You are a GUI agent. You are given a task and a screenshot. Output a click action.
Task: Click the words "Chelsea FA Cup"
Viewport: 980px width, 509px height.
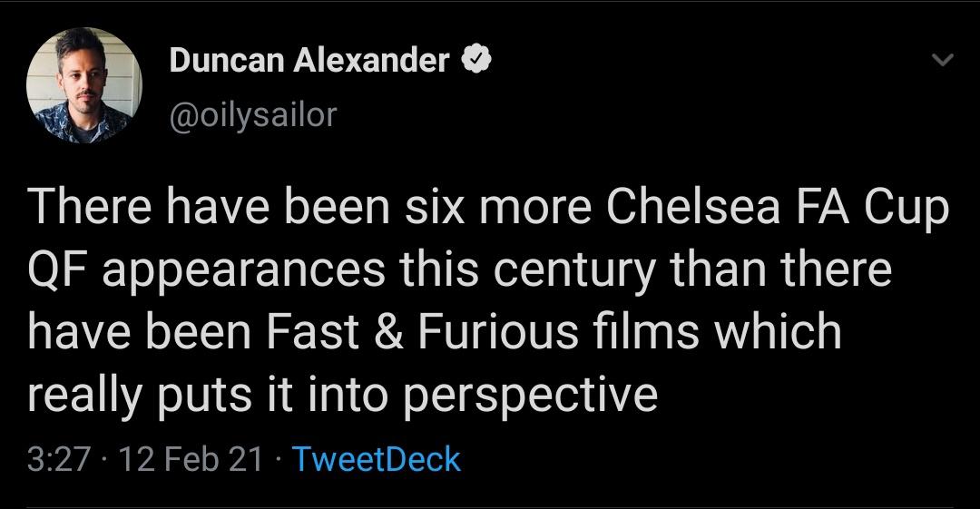coord(777,210)
